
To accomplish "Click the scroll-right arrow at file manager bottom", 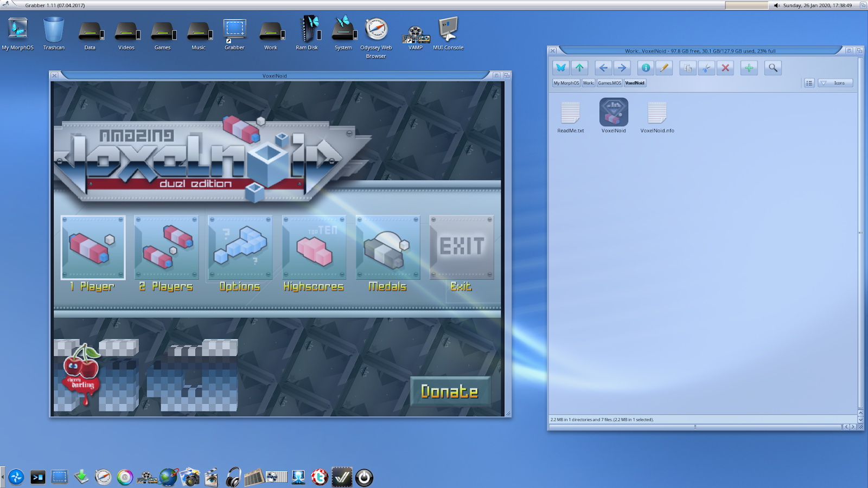I will [x=853, y=427].
